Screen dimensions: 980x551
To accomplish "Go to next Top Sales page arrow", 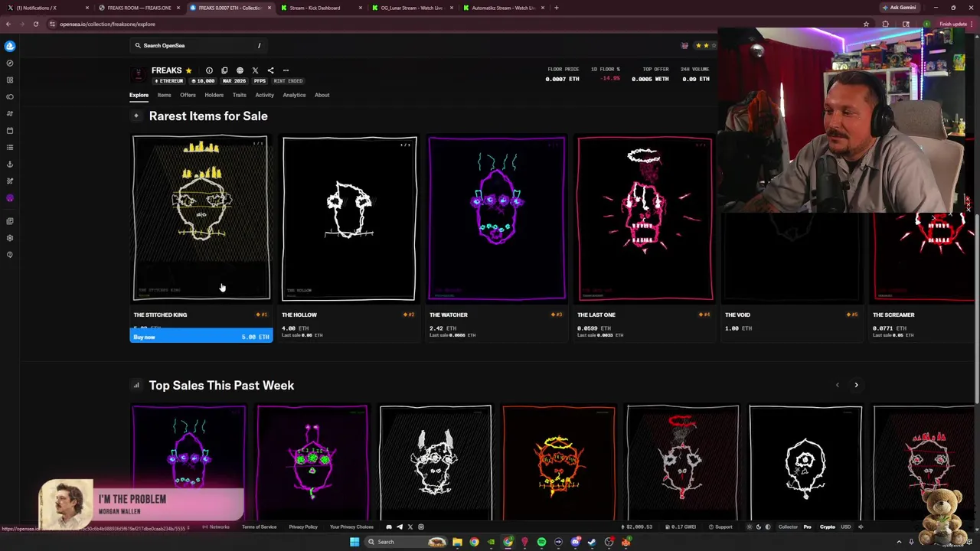I will (856, 385).
